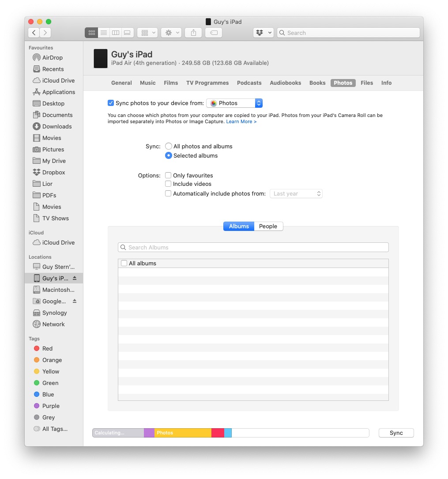Open the Photos source dropdown
The width and height of the screenshot is (448, 479).
coord(234,103)
